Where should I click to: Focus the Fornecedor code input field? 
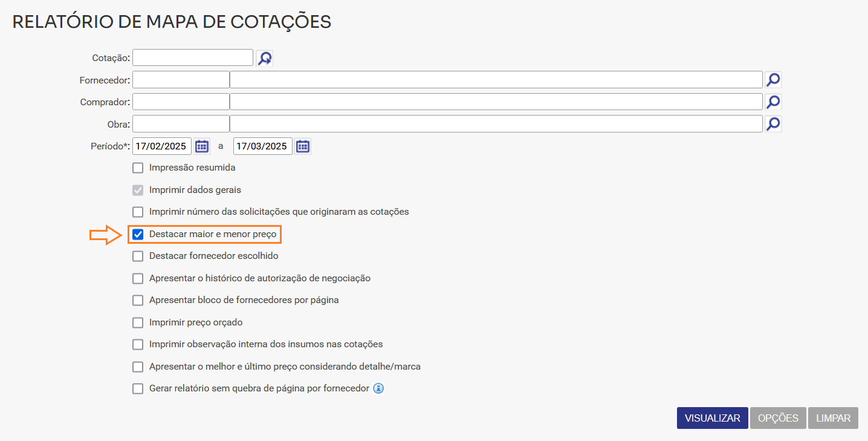[181, 80]
